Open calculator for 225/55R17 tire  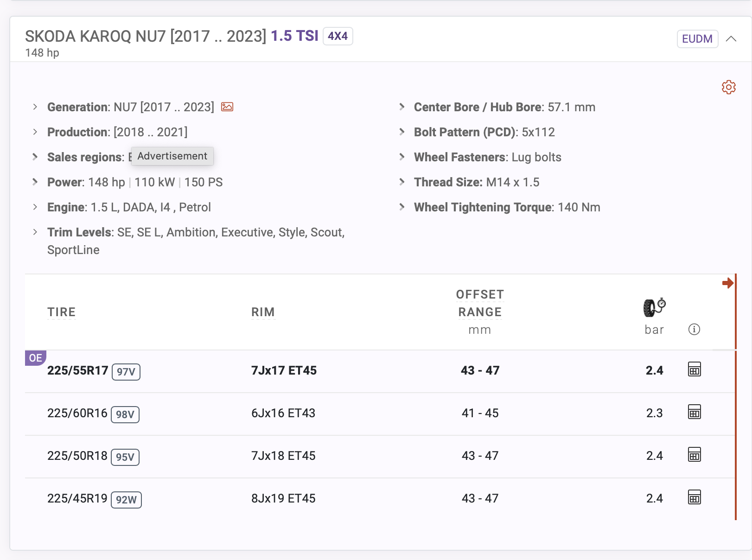click(x=694, y=369)
